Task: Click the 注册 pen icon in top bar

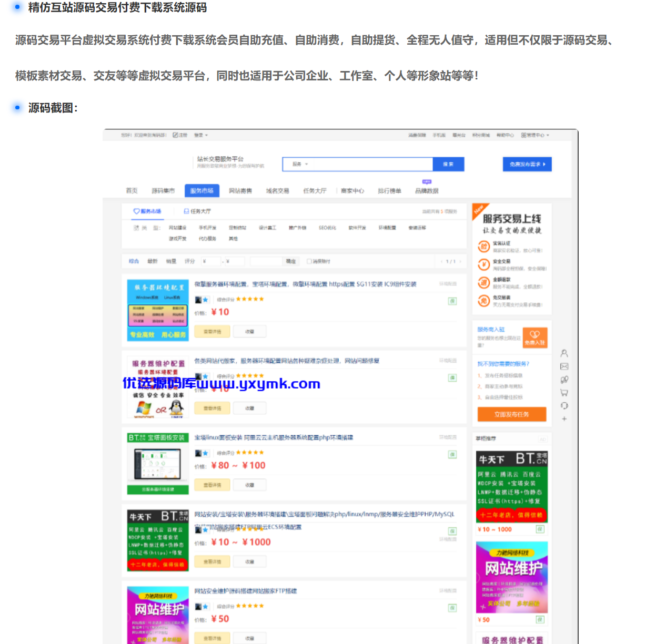Action: click(x=175, y=135)
